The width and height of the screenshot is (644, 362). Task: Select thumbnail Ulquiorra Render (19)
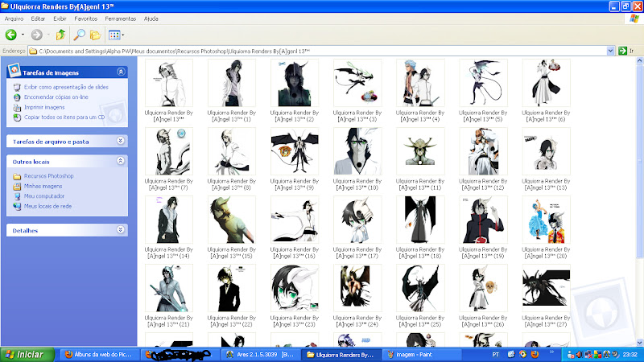tap(483, 220)
